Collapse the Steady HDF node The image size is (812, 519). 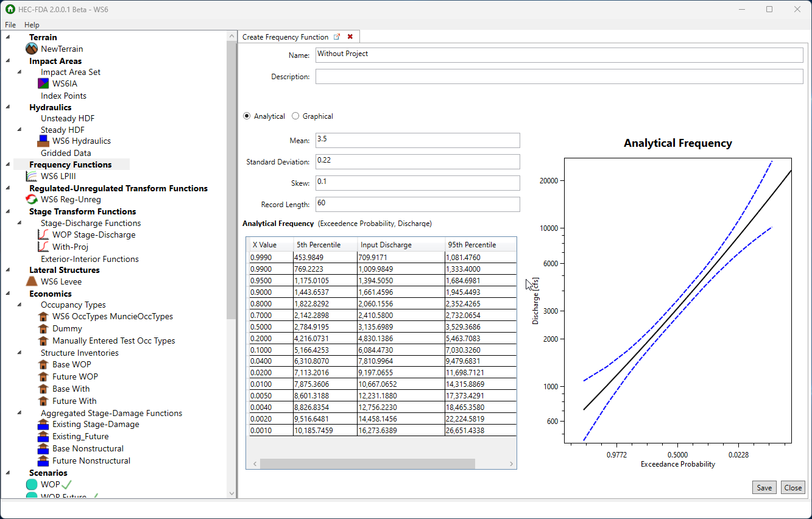[19, 130]
